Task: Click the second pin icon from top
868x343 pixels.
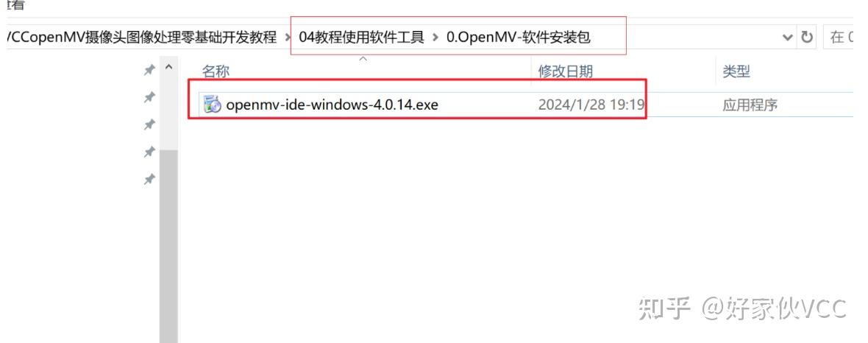Action: (x=149, y=97)
